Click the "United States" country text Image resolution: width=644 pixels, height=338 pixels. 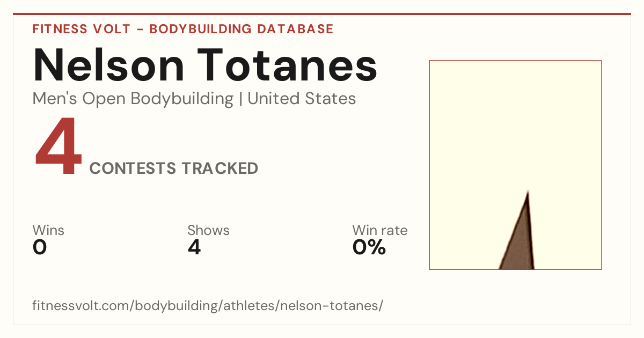coord(302,99)
